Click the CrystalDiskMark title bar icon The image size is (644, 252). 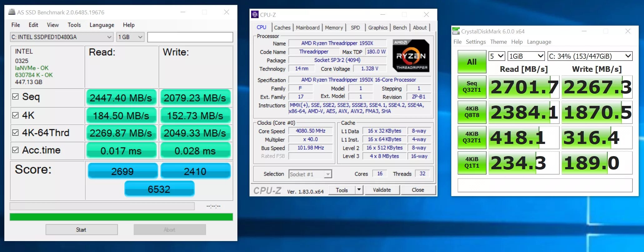coord(456,31)
